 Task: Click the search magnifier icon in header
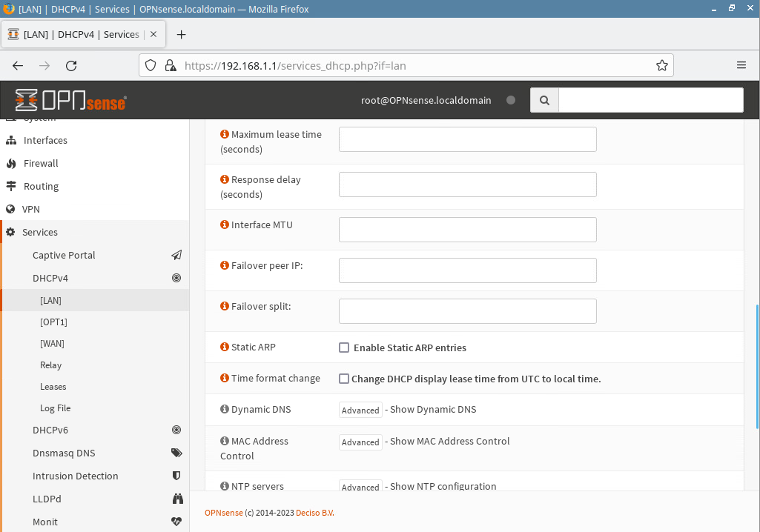point(544,100)
